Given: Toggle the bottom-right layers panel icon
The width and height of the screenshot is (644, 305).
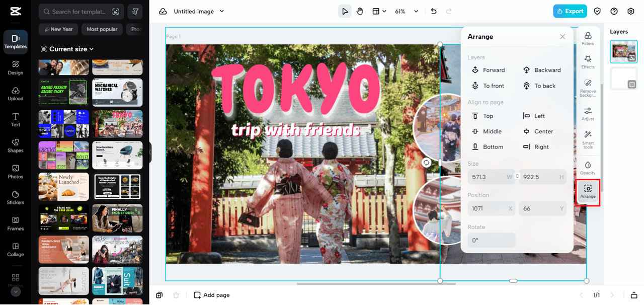Looking at the screenshot, I should (x=634, y=295).
